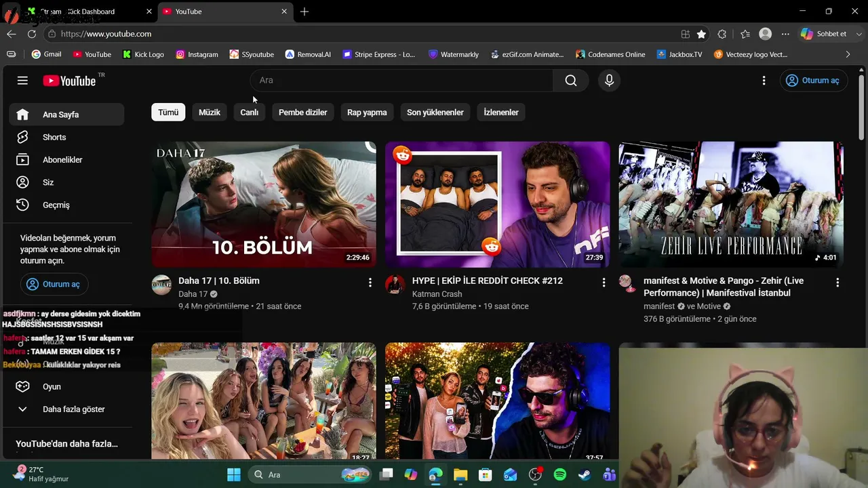868x488 pixels.
Task: Select the Rap yapma filter chip
Action: tap(367, 113)
